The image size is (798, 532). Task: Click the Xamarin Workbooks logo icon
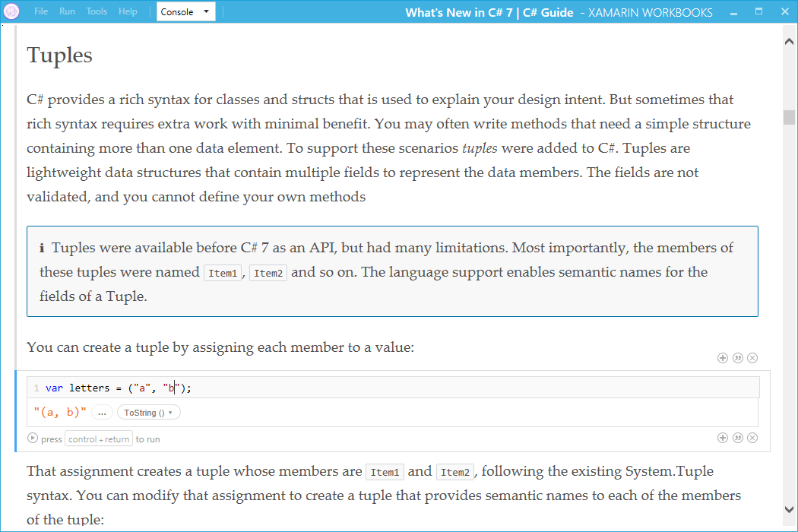click(11, 11)
